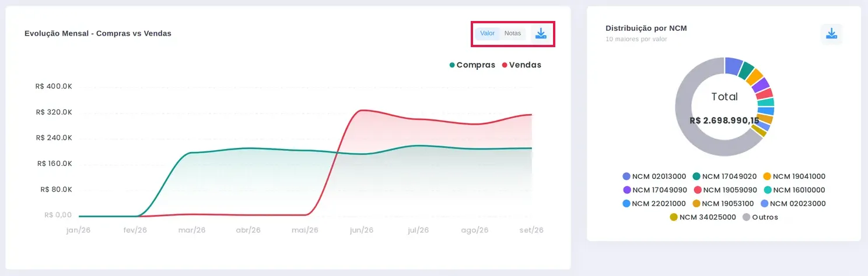Click the set/26 axis label
The height and width of the screenshot is (276, 868).
tap(531, 231)
